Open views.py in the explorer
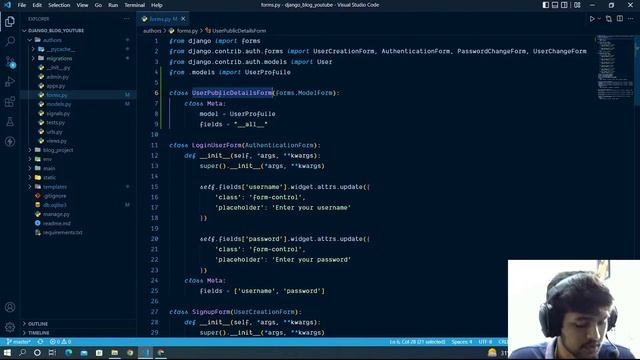640x360 pixels. tap(56, 141)
